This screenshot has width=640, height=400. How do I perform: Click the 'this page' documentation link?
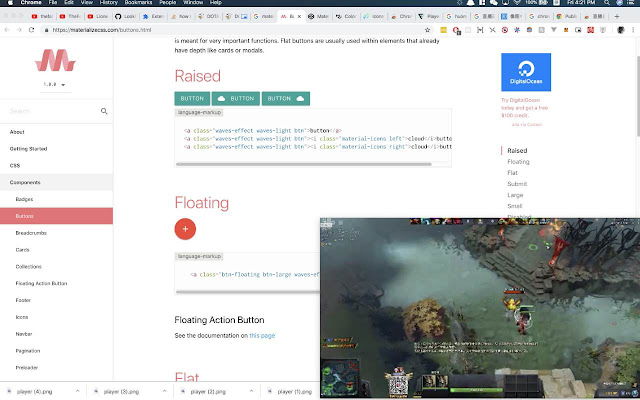(262, 336)
